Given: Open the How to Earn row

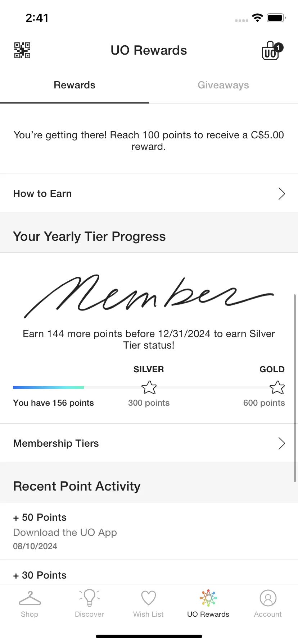Looking at the screenshot, I should (x=149, y=193).
